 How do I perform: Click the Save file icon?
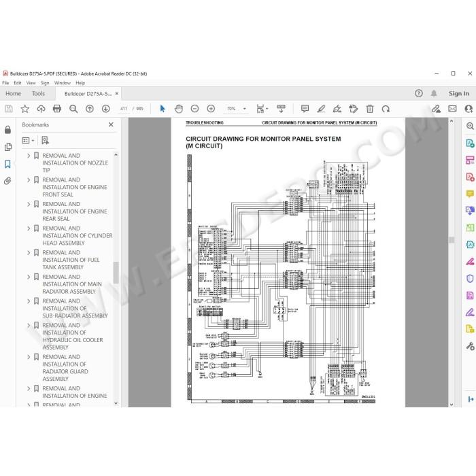pyautogui.click(x=9, y=109)
